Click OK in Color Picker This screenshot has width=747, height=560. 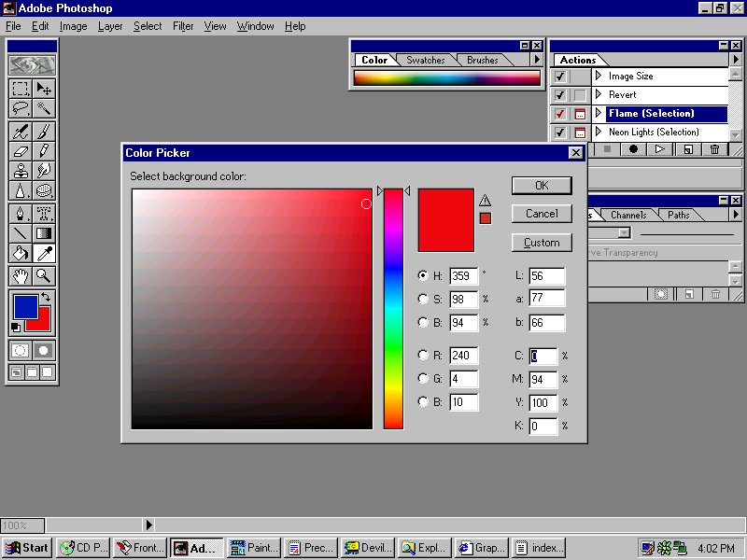542,185
